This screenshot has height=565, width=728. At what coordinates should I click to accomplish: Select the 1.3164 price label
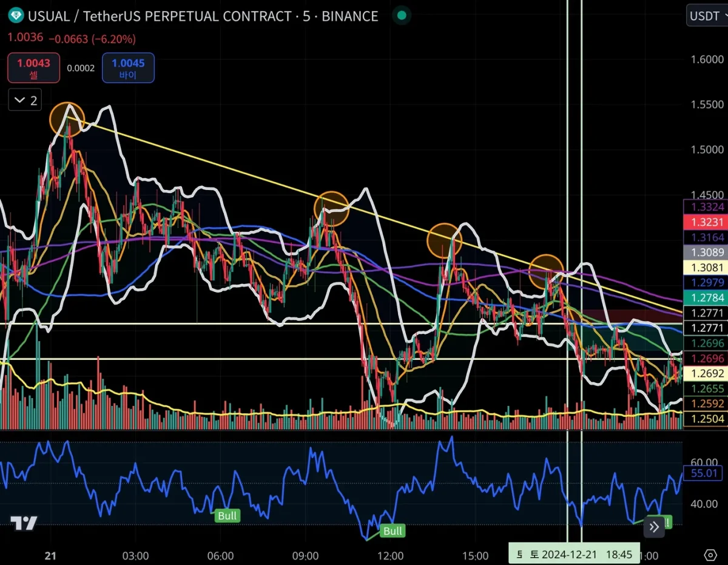(x=706, y=237)
